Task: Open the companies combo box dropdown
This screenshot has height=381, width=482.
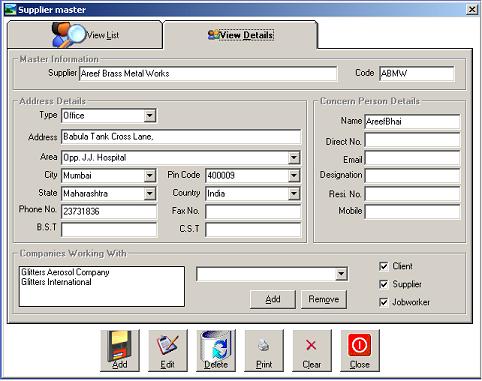Action: click(341, 274)
